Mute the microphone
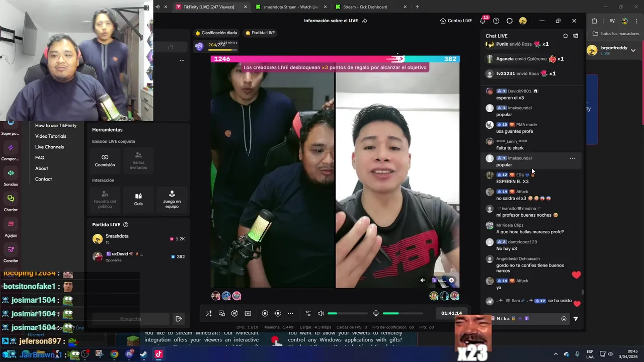 [x=376, y=313]
